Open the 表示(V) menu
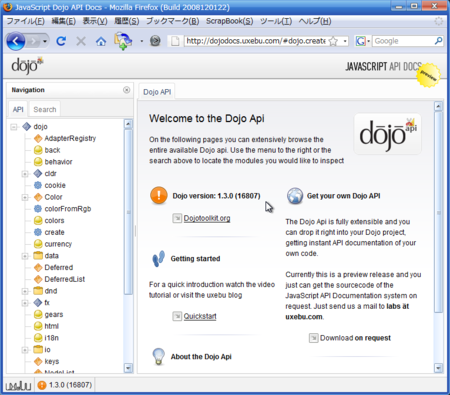This screenshot has width=450, height=395. point(95,21)
